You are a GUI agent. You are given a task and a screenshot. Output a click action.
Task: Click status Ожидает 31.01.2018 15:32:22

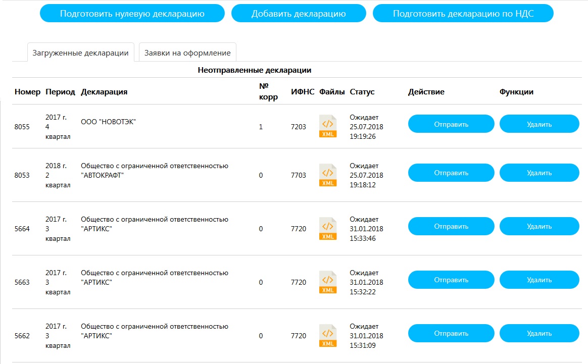click(366, 282)
